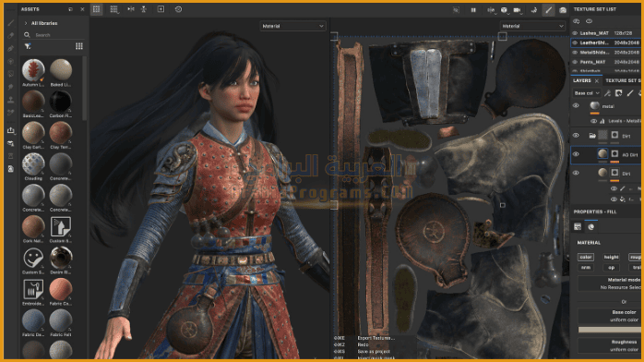The width and height of the screenshot is (644, 362).
Task: Click the history clock icon in top toolbar
Action: pos(178,9)
